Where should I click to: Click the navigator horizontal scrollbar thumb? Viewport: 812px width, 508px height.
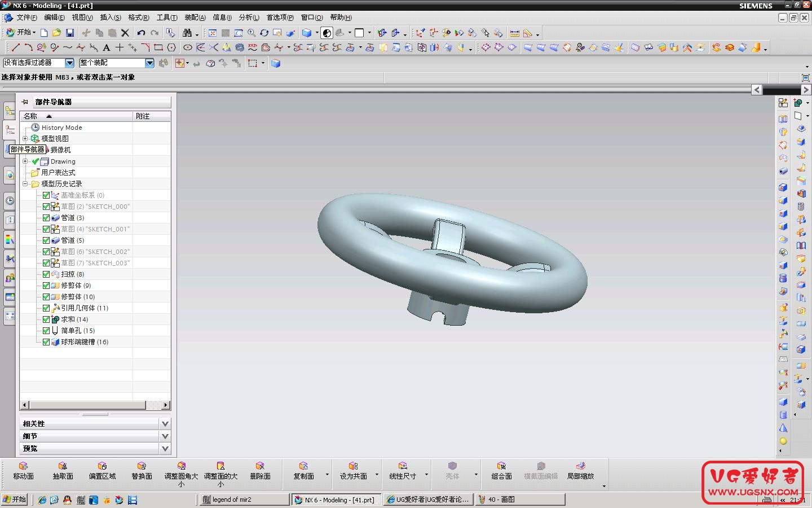(x=87, y=405)
